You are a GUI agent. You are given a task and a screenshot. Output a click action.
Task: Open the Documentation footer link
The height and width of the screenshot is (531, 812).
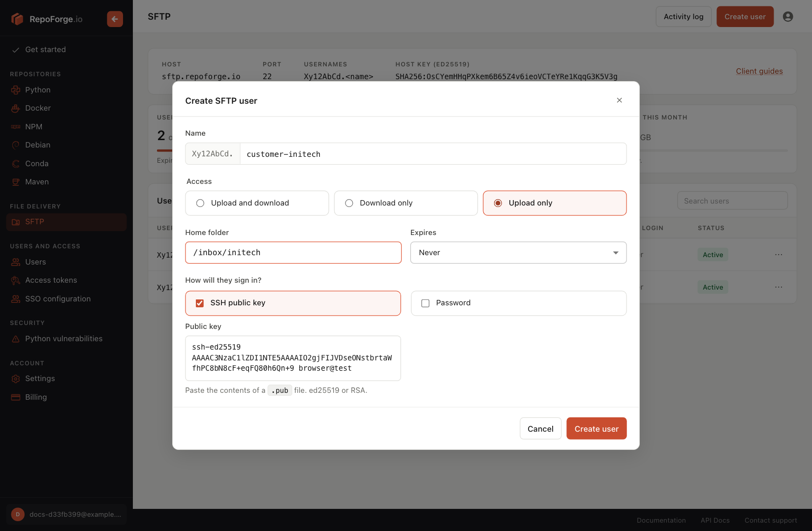[661, 520]
